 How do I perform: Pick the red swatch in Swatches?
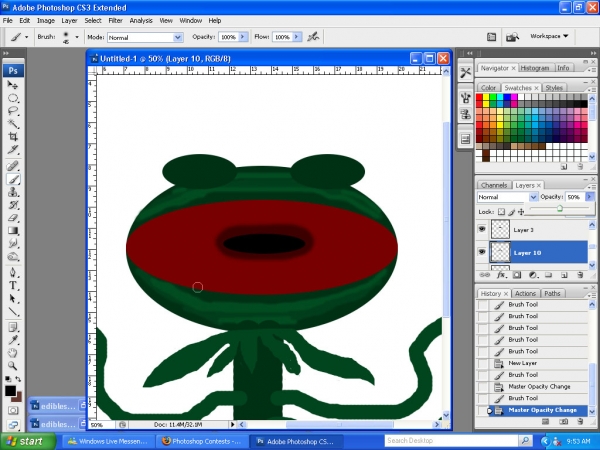(479, 97)
